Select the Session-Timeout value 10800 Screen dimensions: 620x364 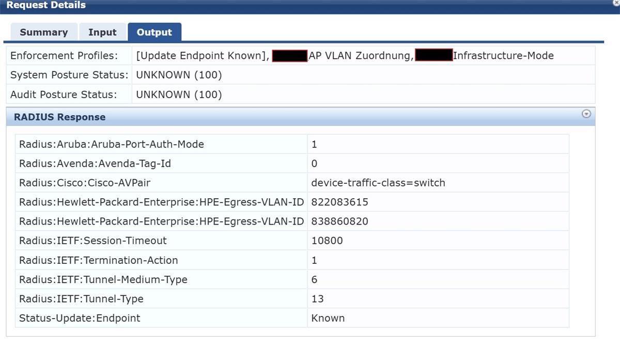[x=327, y=241]
